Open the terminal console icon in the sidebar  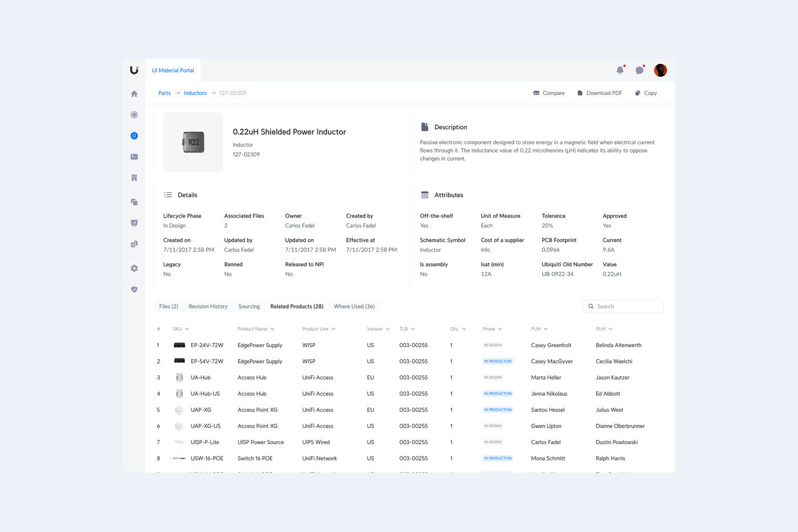point(134,157)
